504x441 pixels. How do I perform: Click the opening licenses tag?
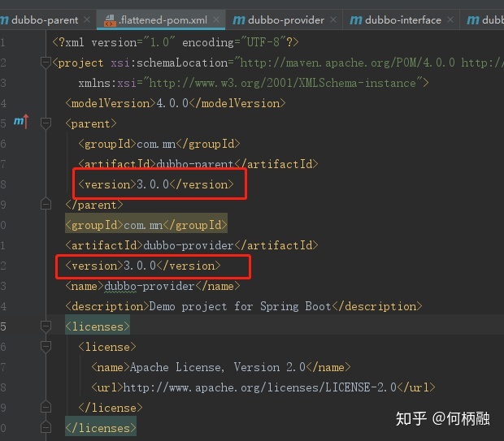tap(98, 326)
